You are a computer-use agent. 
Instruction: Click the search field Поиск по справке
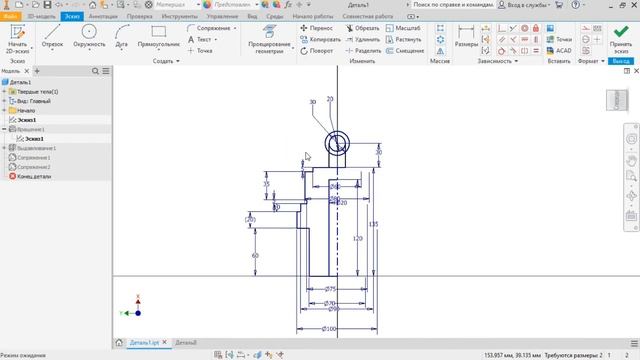[453, 5]
